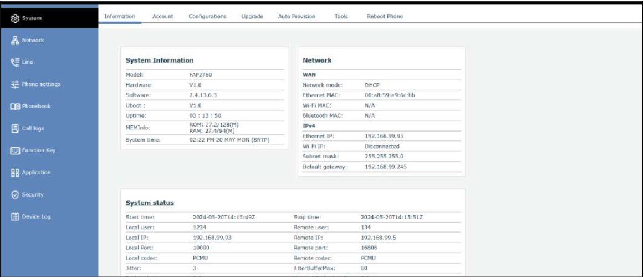
Task: Click remote IP 192.168.99.5
Action: [x=377, y=238]
